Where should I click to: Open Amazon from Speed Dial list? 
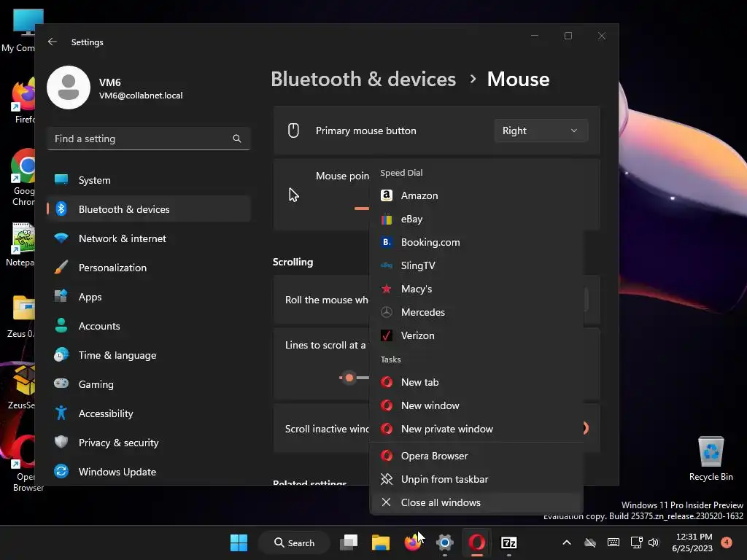point(476,195)
